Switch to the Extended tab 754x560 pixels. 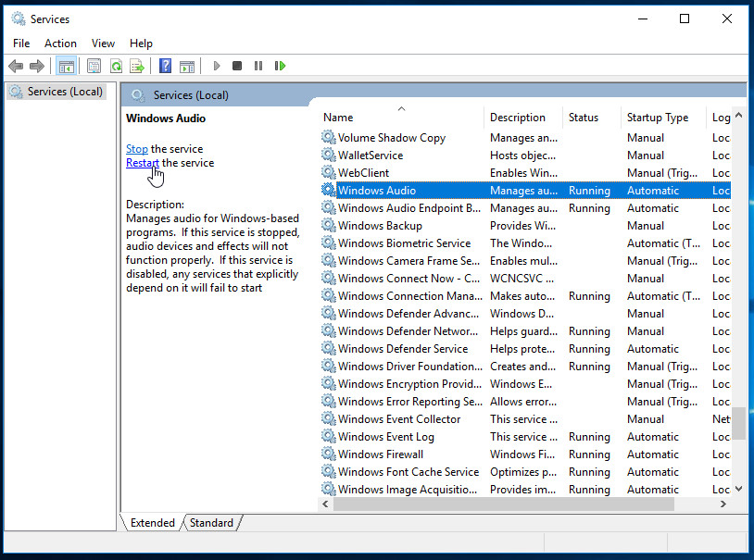pos(153,522)
